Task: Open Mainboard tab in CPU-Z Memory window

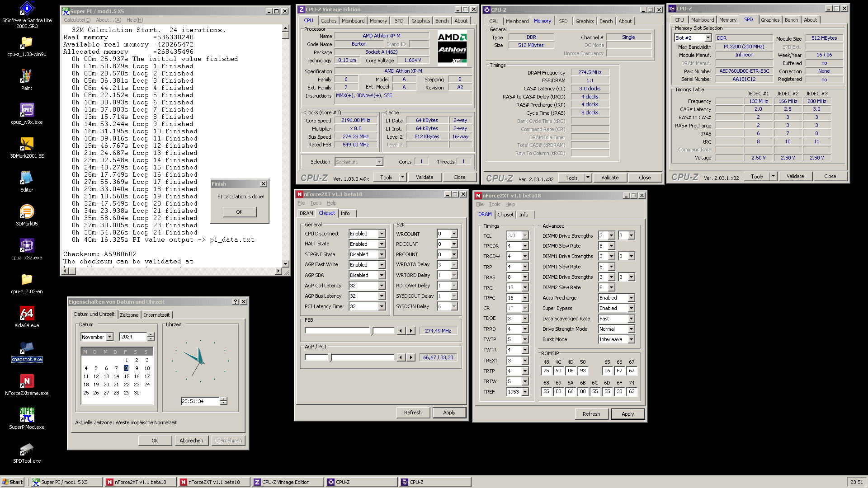Action: tap(517, 21)
